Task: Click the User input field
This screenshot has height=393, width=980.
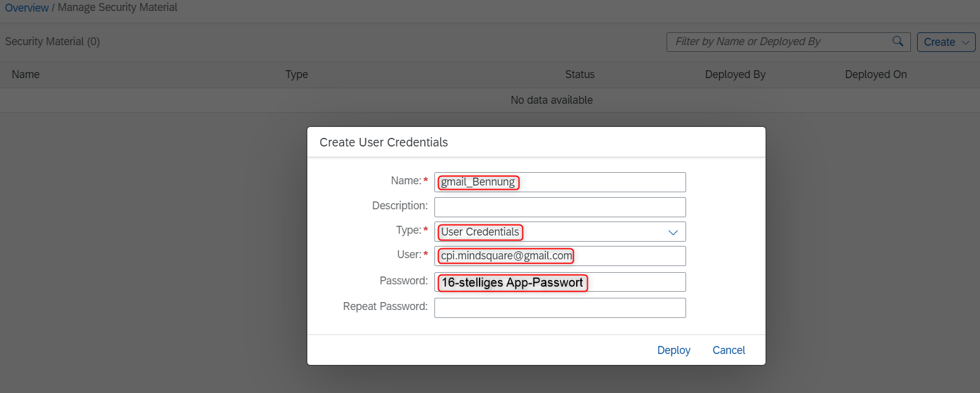Action: (x=560, y=256)
